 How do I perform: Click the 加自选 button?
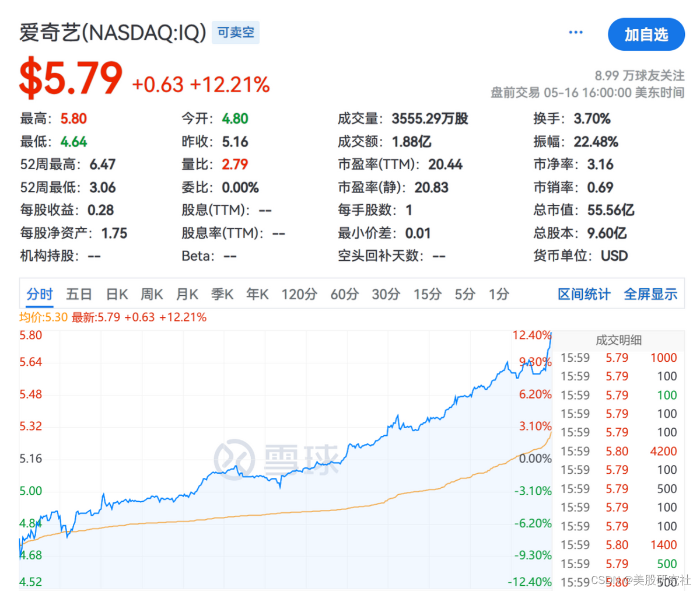[646, 34]
